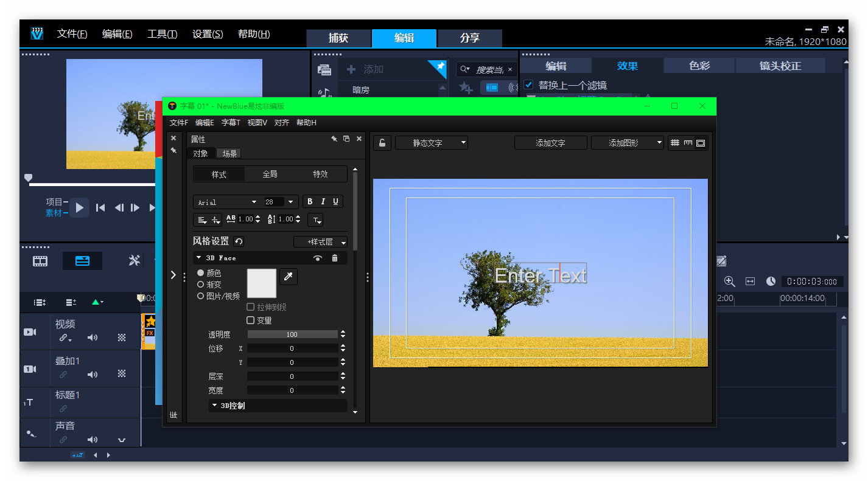Open the 字幕T menu in NewBlue
Screen dimensions: 868x481
pos(231,123)
